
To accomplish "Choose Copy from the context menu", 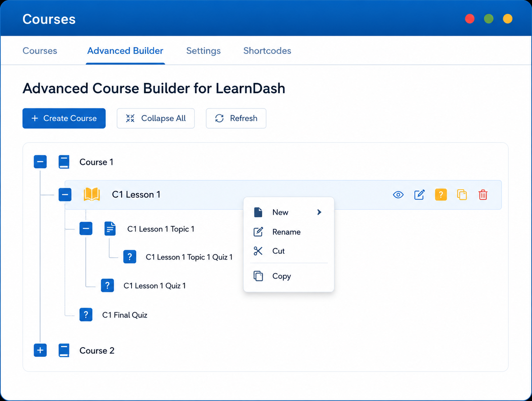I will pos(288,276).
